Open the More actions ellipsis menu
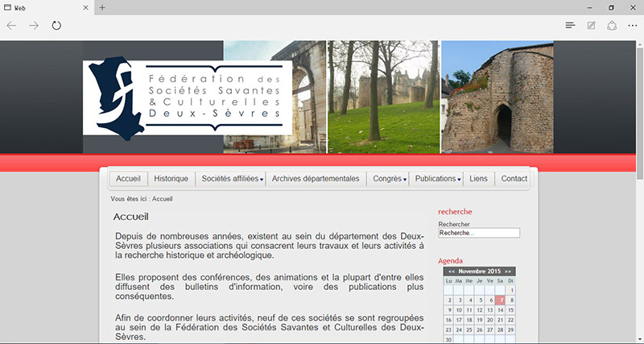Viewport: 644px width, 344px height. [x=633, y=26]
